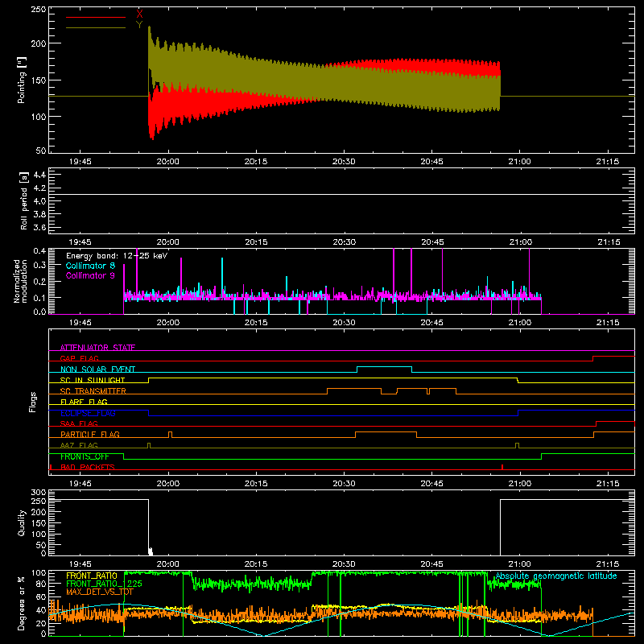Click the 19:45 tick under Pointing plot
Screen dimensions: 644x644
[80, 162]
